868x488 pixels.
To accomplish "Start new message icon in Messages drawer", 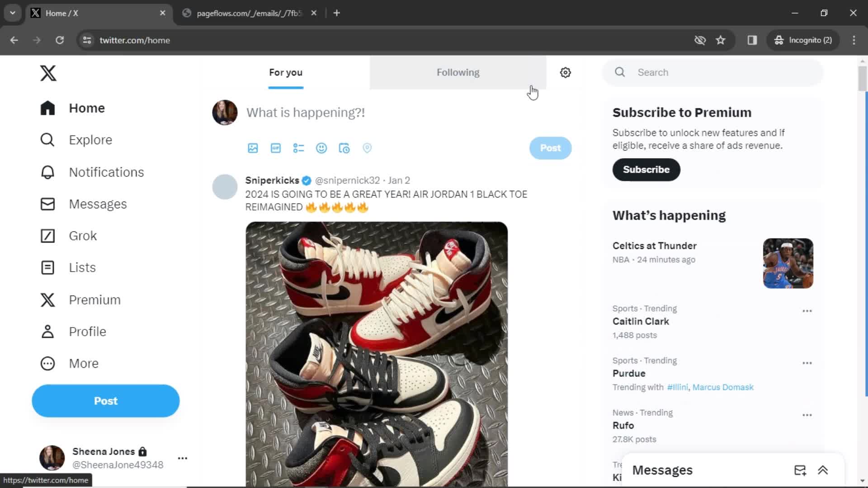I will pos(800,470).
